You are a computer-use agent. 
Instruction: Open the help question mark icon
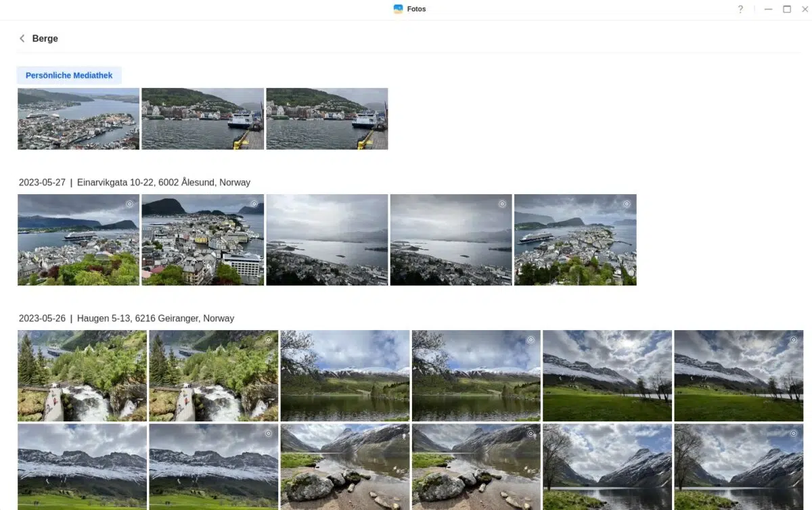tap(740, 9)
